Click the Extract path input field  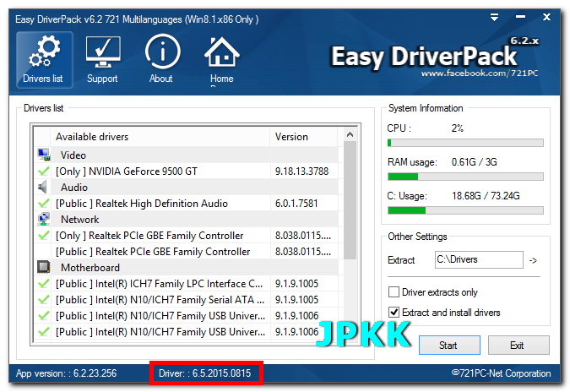click(479, 259)
